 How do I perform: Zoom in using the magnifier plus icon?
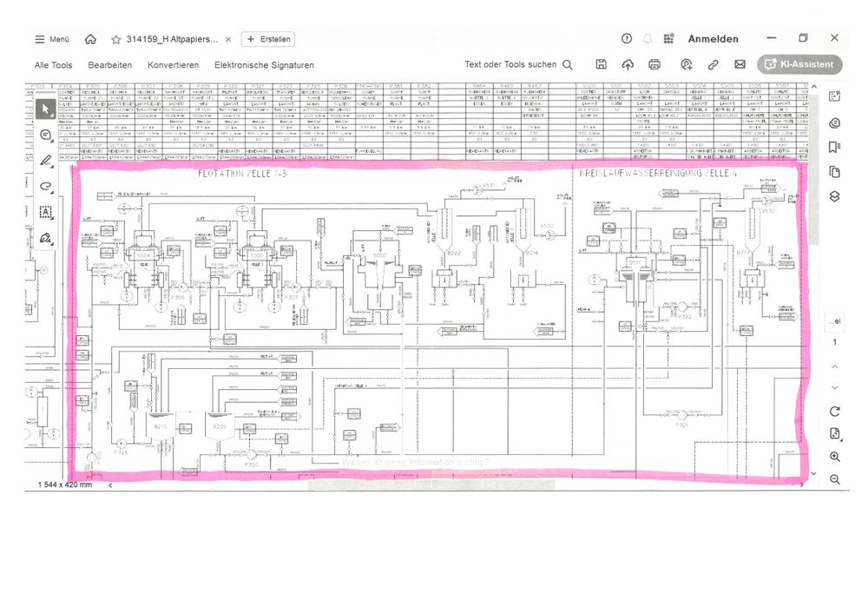coord(834,457)
